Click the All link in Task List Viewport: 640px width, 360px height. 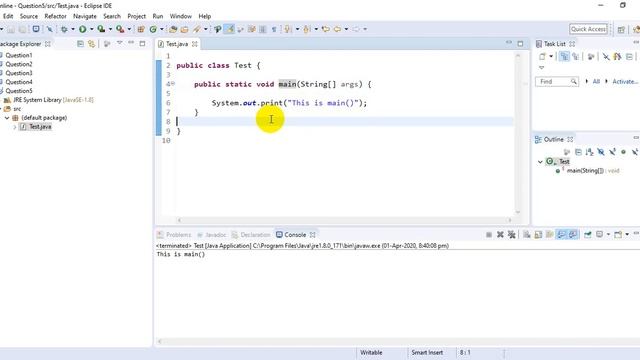tap(596, 82)
